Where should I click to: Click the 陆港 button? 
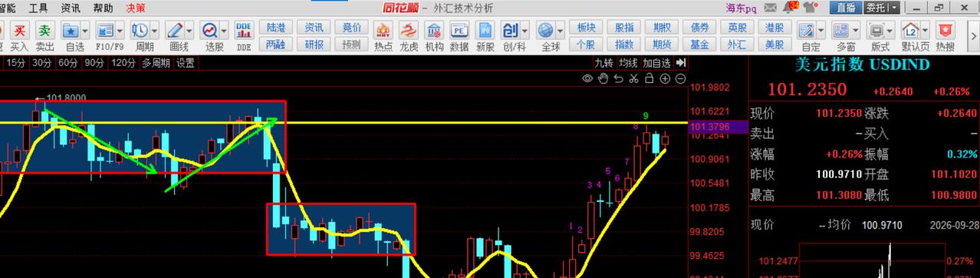tap(275, 27)
